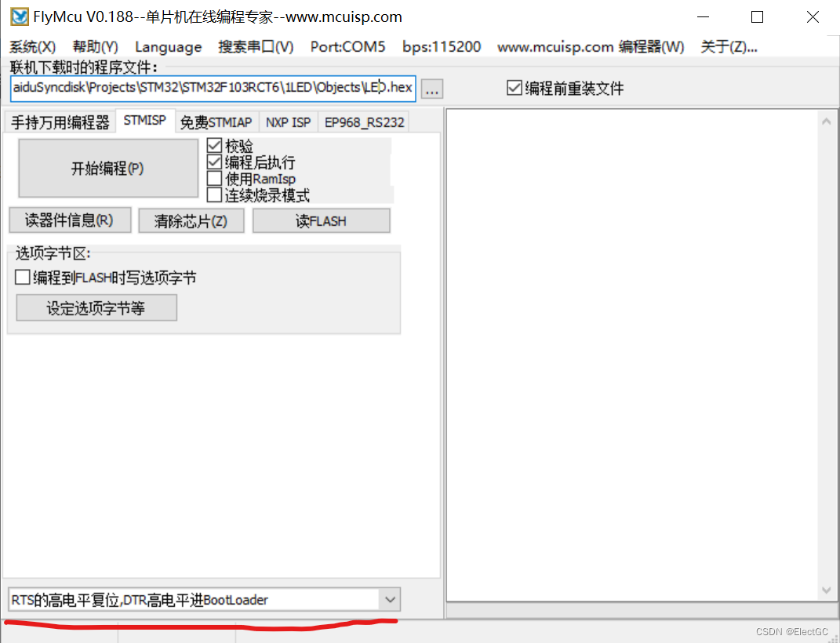Click the browse "..." button for hex file
This screenshot has height=643, width=840.
[431, 89]
